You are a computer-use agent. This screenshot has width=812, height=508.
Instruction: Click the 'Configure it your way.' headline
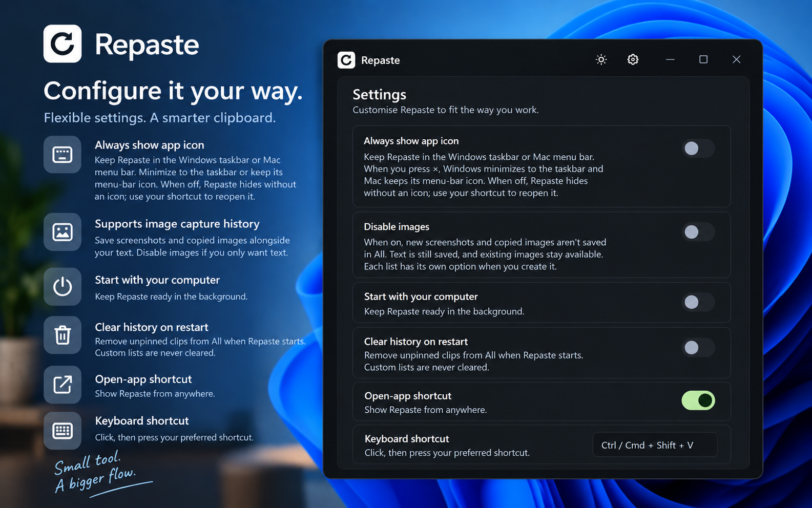173,92
